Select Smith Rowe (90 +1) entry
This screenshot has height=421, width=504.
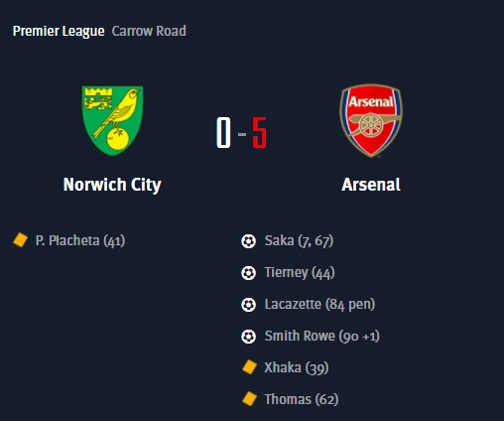(x=322, y=337)
